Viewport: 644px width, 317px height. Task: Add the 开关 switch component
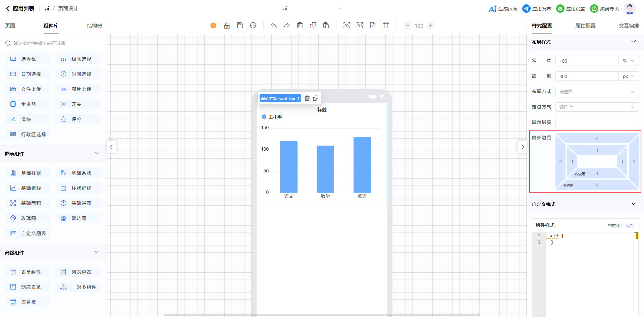tap(78, 104)
